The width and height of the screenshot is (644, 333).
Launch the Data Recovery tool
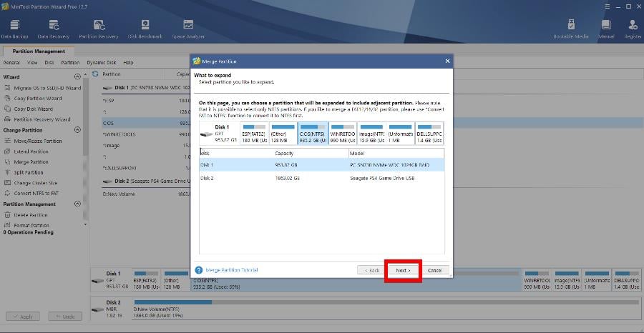pos(53,27)
